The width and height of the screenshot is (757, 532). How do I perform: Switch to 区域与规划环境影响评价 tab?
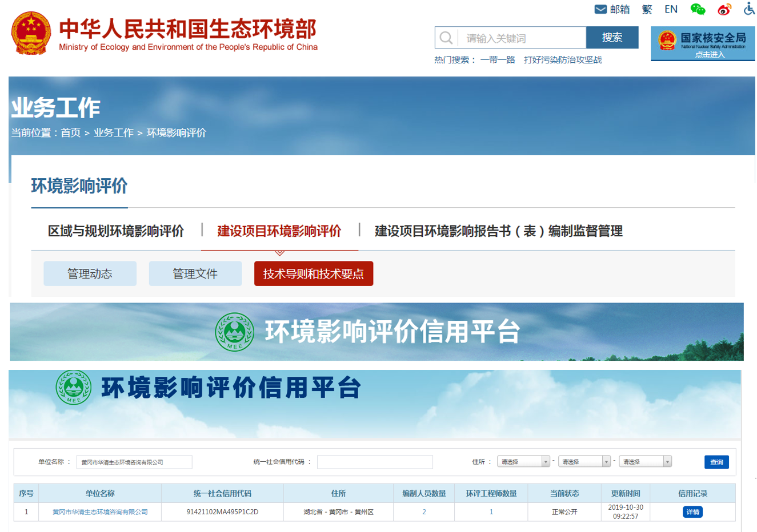[x=116, y=231]
